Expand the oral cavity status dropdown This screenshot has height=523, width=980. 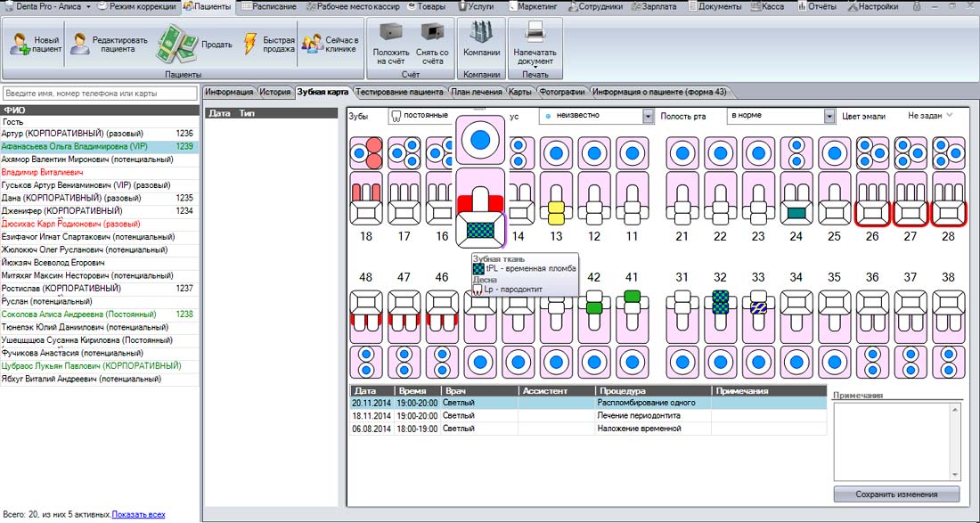click(829, 116)
